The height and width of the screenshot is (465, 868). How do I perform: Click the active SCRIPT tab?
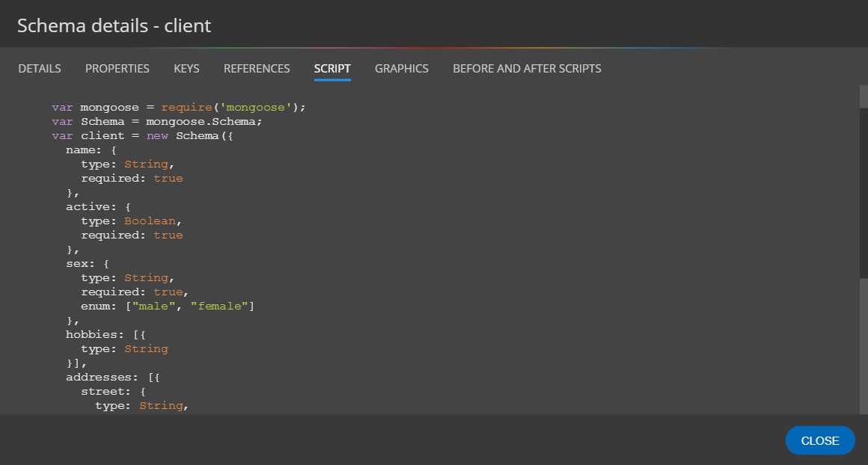332,69
